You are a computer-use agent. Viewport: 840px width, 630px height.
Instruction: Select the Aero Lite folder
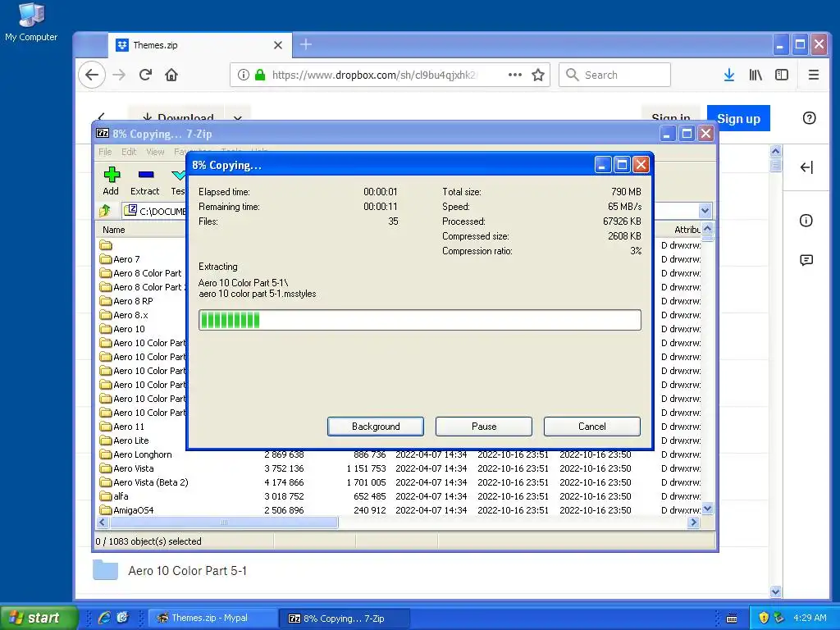pos(125,441)
